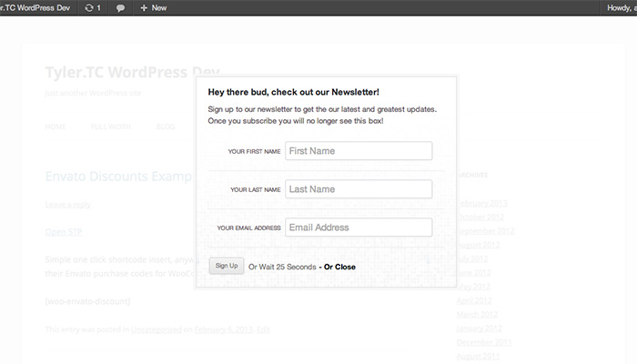
Task: Open the Uncategorized category link
Action: point(156,329)
